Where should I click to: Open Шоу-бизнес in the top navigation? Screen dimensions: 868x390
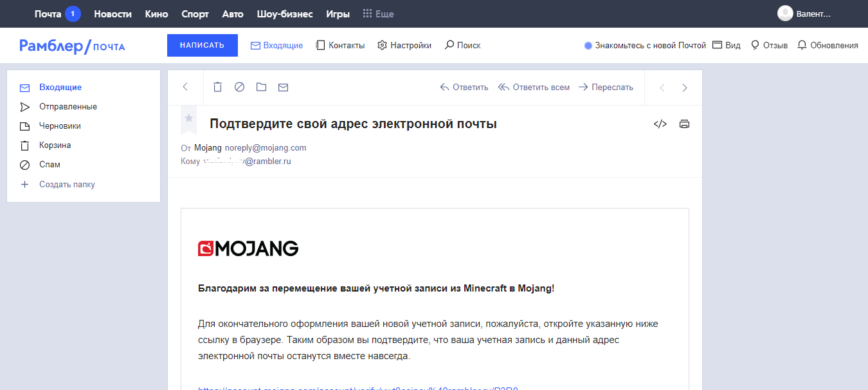pyautogui.click(x=284, y=14)
